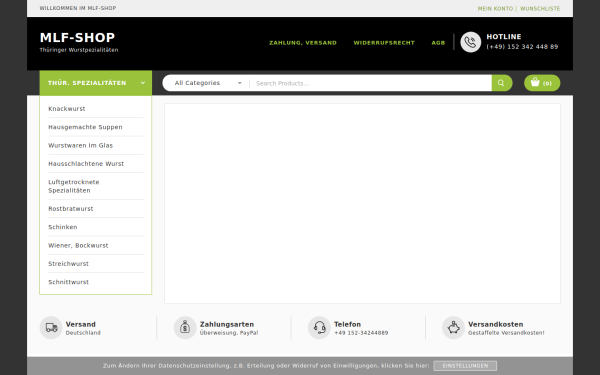Open the Wunschliste link

tap(540, 8)
